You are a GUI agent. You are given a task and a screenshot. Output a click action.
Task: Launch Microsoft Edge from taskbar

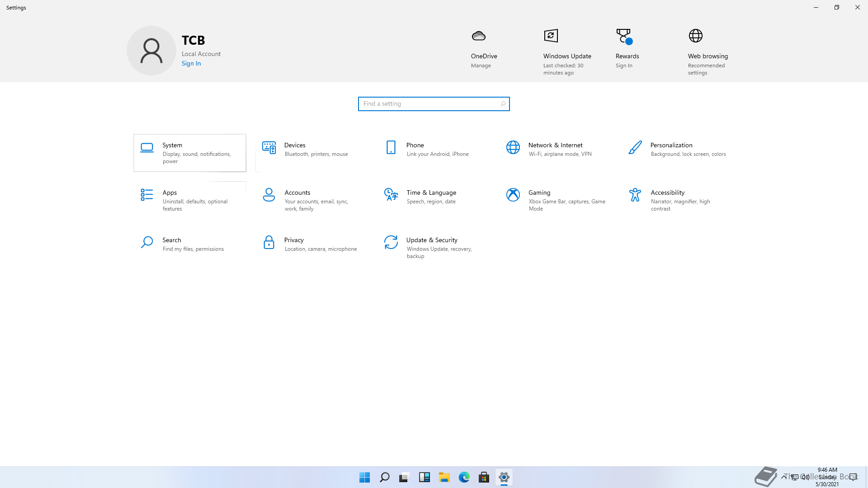tap(464, 477)
